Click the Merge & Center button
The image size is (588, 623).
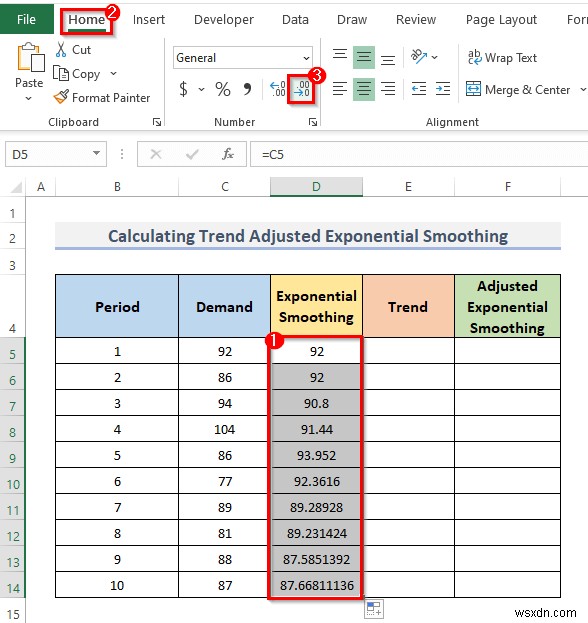point(518,89)
